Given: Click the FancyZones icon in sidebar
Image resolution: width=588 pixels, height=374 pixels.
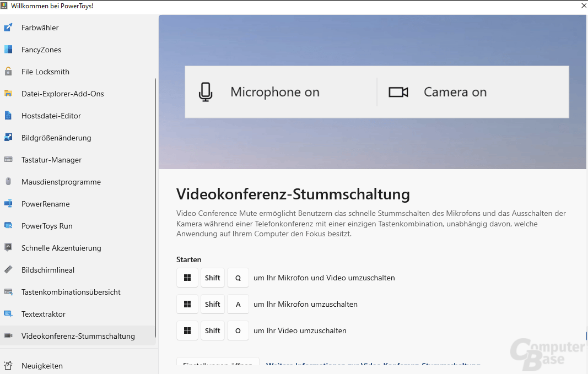Looking at the screenshot, I should [8, 50].
